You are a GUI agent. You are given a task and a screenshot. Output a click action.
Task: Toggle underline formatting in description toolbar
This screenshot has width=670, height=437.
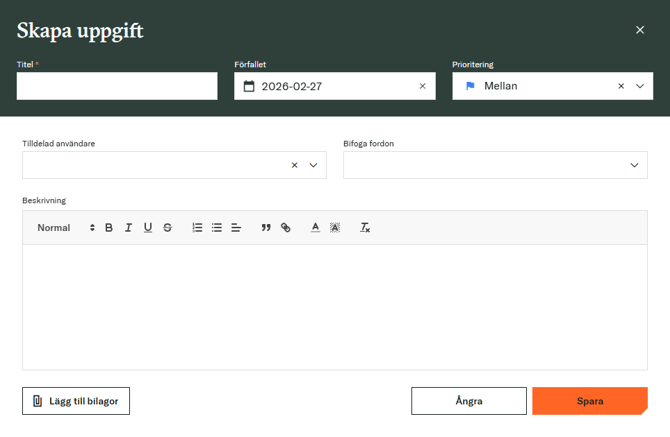148,228
